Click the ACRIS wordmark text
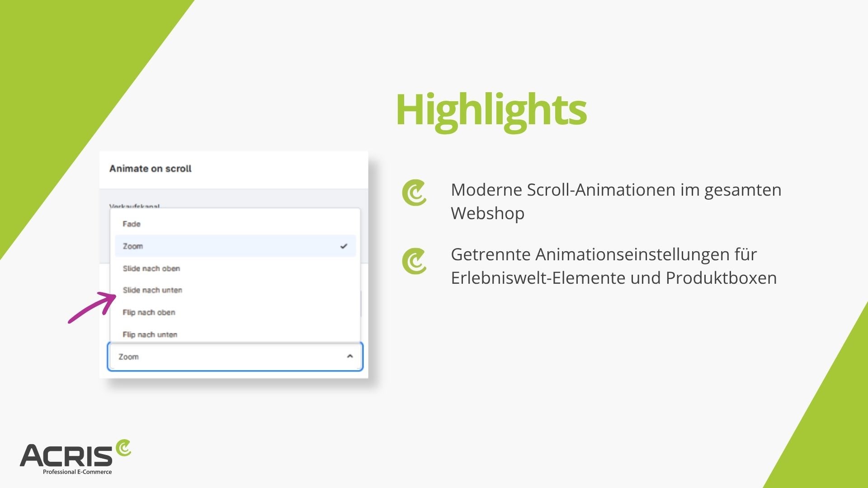The image size is (868, 488). [66, 456]
